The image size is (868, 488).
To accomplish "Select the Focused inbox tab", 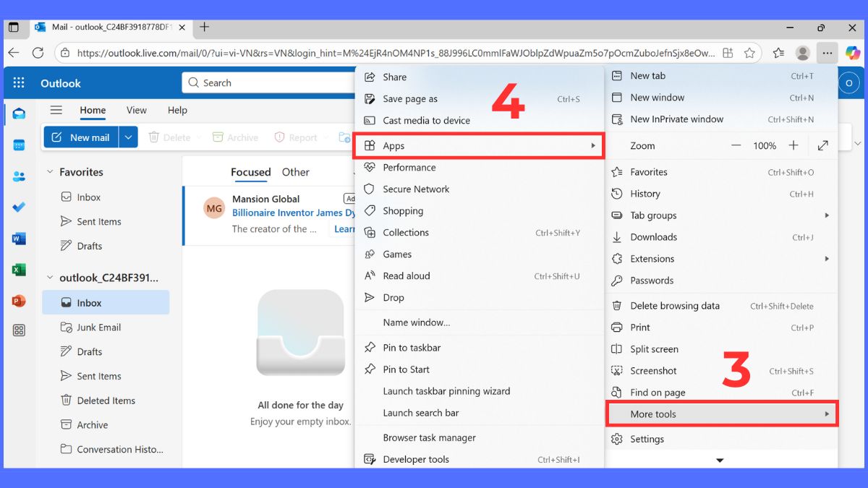I will 250,172.
